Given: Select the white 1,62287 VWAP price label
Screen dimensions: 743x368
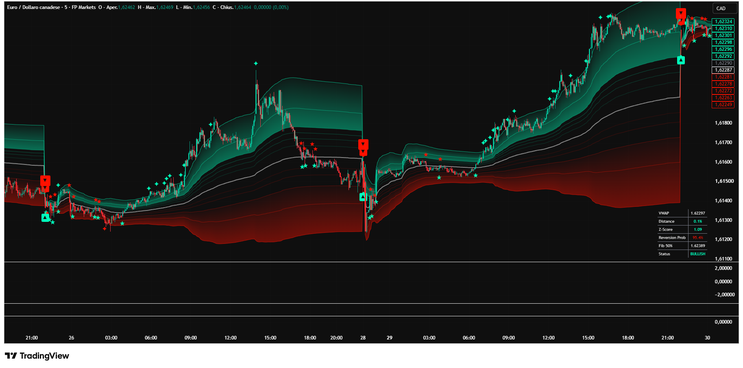Looking at the screenshot, I should point(723,70).
